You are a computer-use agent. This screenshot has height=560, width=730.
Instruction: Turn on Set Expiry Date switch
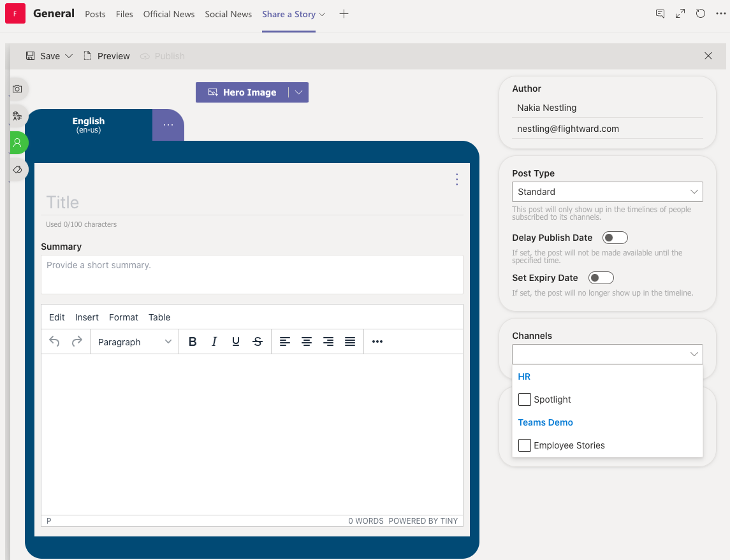click(601, 278)
